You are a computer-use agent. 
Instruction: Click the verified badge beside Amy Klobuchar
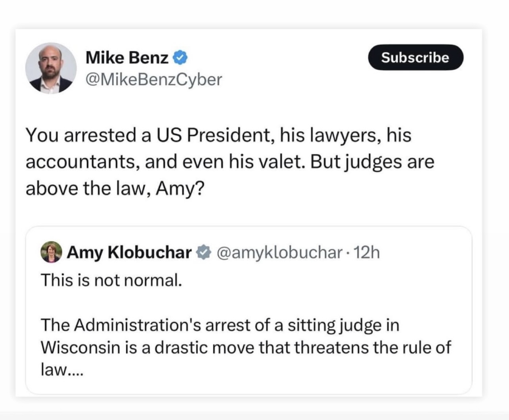point(204,252)
